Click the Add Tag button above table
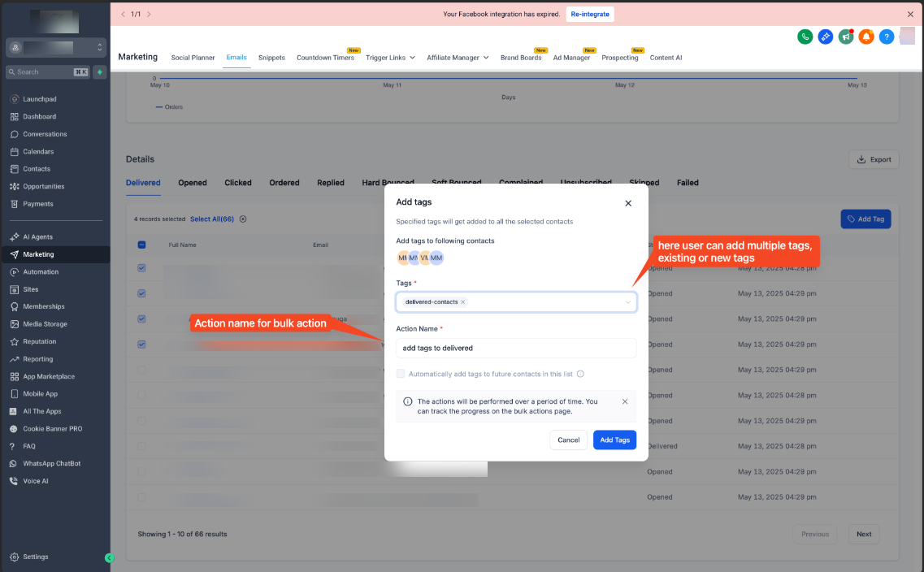 [865, 219]
